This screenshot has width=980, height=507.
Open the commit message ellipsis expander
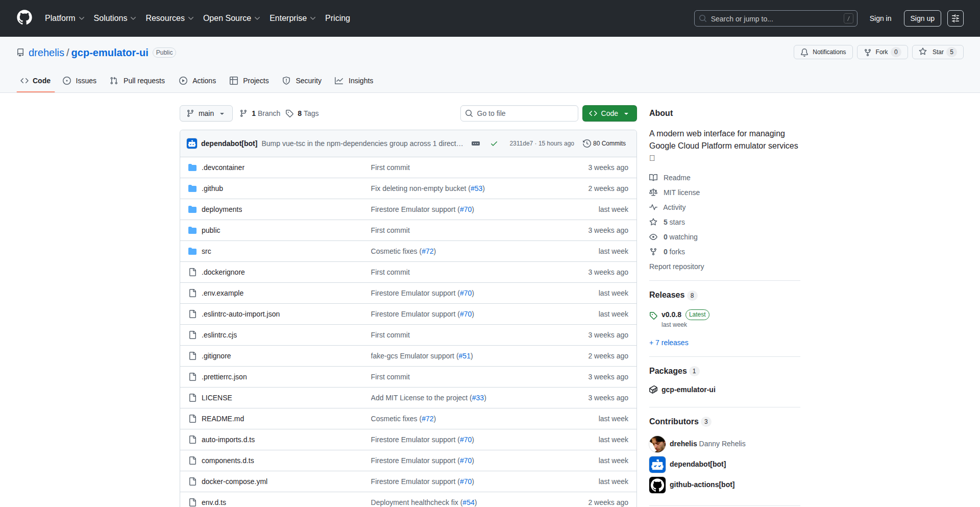click(x=475, y=143)
